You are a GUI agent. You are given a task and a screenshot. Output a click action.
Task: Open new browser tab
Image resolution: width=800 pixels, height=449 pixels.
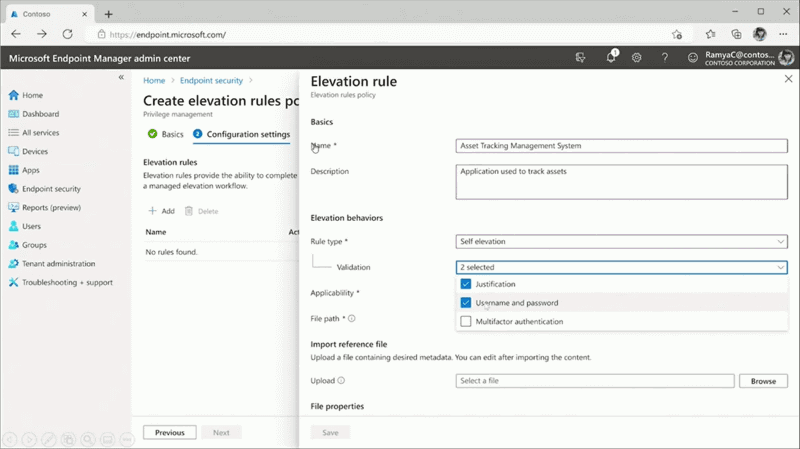coord(108,14)
